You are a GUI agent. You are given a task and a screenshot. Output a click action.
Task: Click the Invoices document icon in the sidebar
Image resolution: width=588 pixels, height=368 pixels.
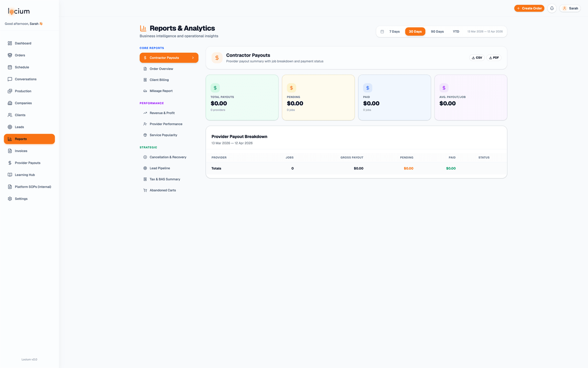coord(10,151)
